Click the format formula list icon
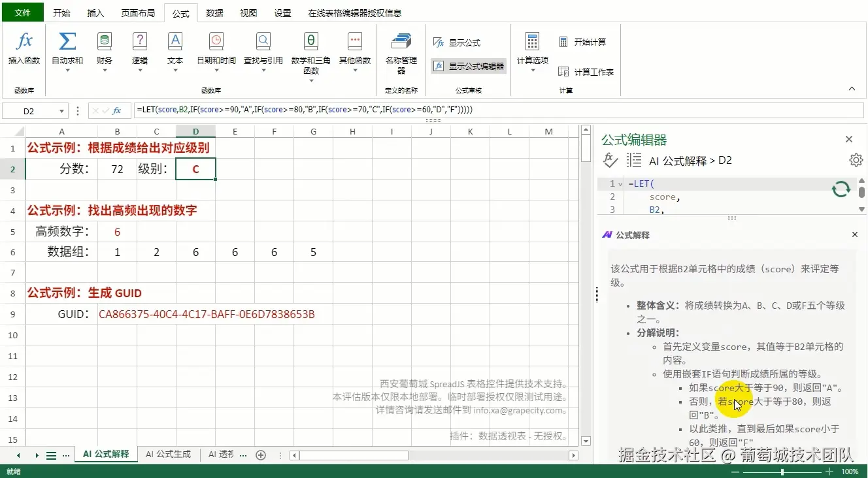This screenshot has height=478, width=868. tap(633, 160)
